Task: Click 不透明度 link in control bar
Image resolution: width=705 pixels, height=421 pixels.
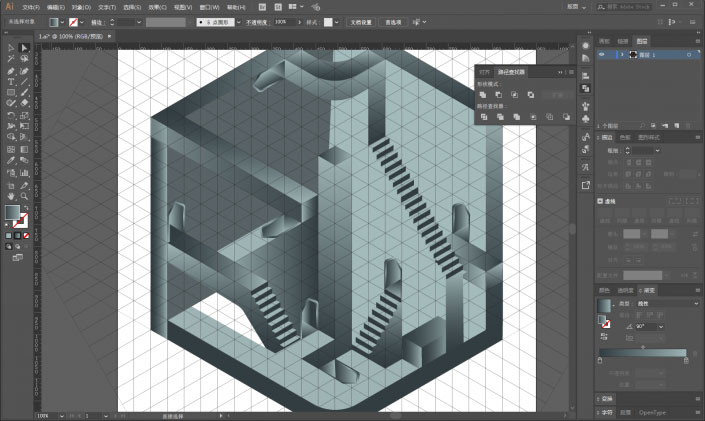Action: [x=257, y=22]
